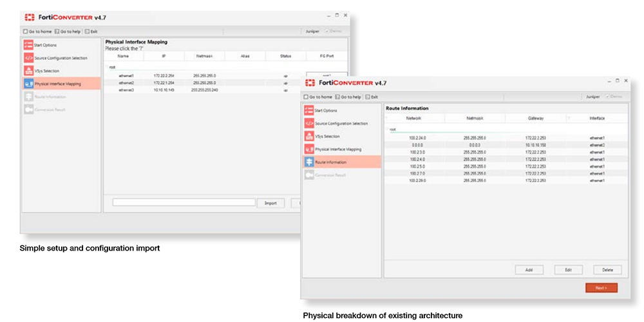This screenshot has height=322, width=644.
Task: Collapse root group in Physical Interface Mapping table
Action: 106,66
